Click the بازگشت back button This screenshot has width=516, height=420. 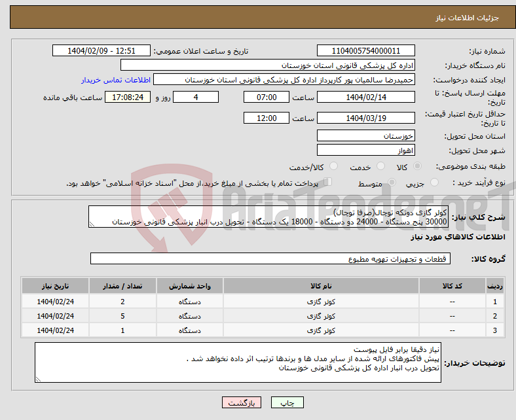242,402
